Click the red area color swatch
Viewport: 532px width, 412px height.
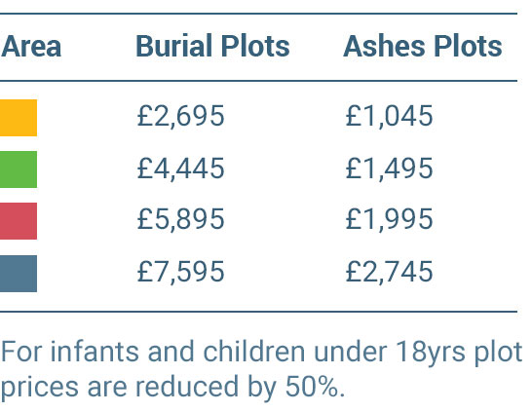coord(19,221)
